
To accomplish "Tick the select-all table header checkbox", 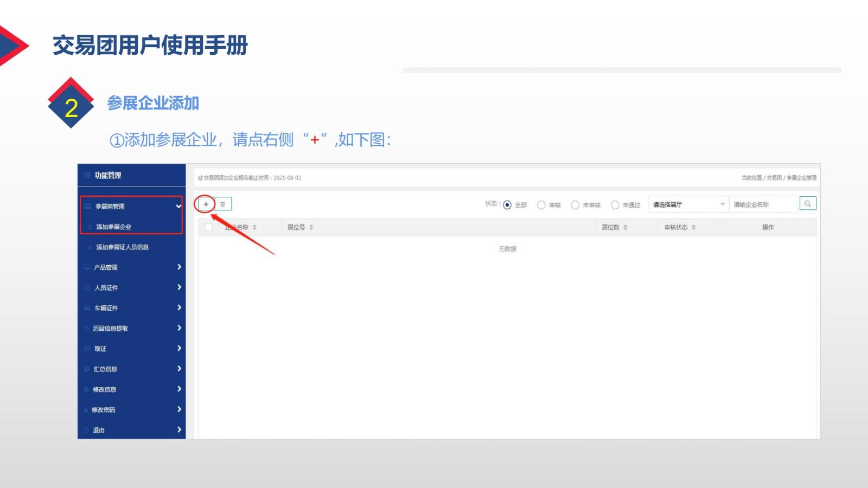I will pyautogui.click(x=208, y=227).
